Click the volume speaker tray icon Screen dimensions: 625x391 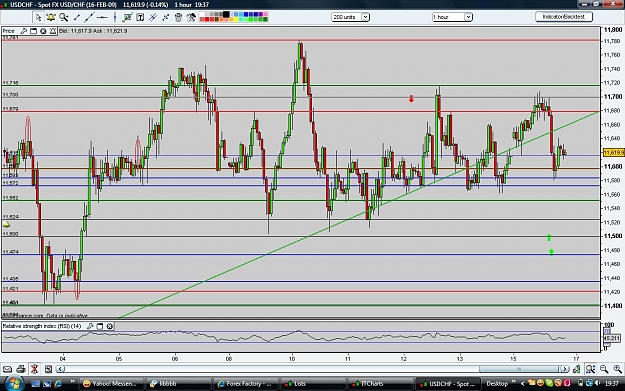point(597,383)
